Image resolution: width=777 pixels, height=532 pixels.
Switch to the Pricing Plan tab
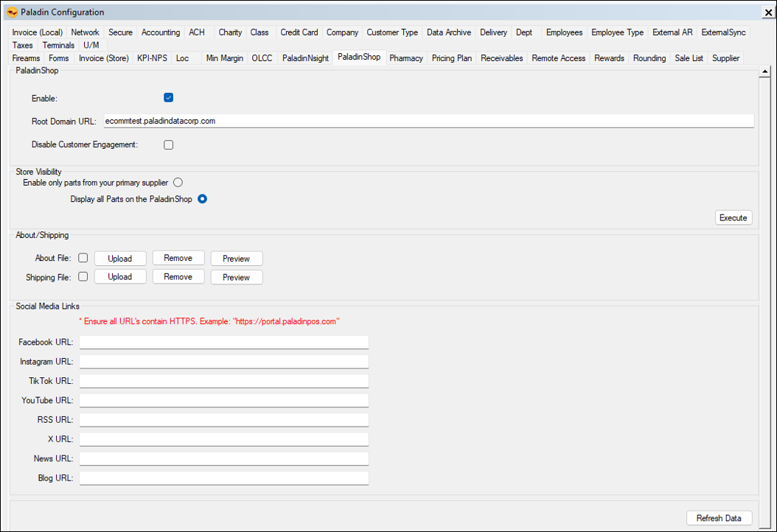click(452, 58)
